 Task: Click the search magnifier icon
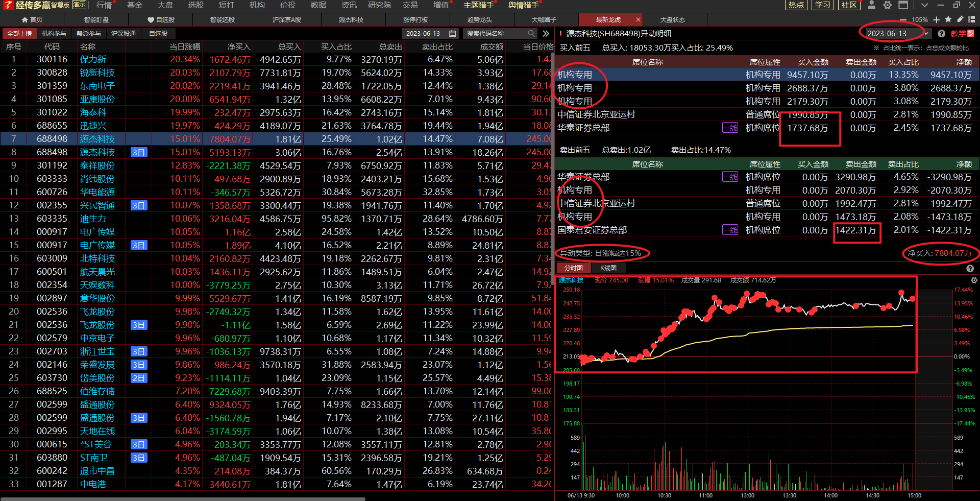(531, 34)
